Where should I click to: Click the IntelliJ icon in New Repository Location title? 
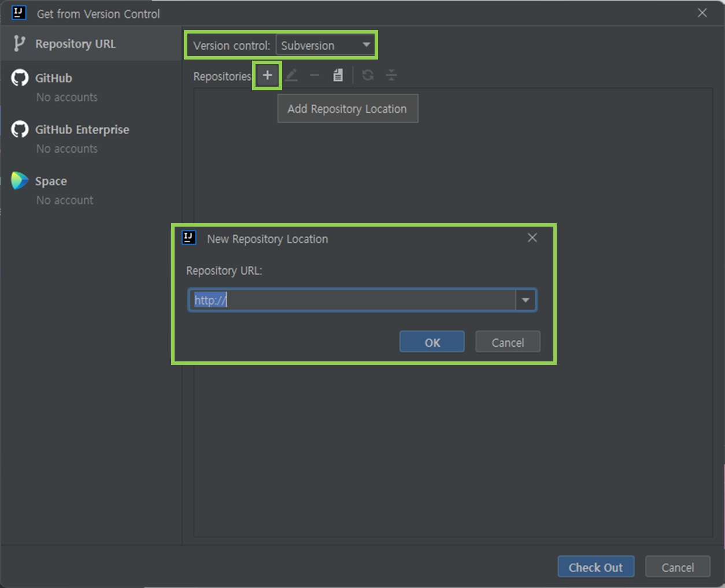(x=188, y=238)
